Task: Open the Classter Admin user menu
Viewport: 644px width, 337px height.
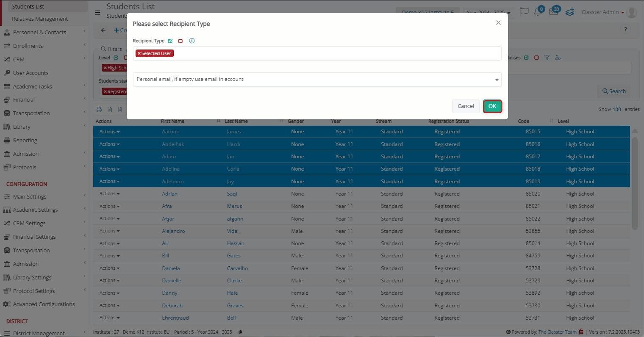Action: [602, 12]
